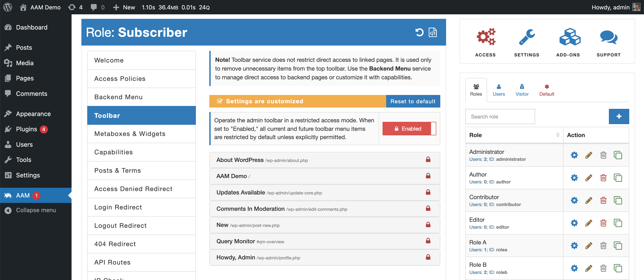Clone the Administrator role with copy icon

(618, 155)
